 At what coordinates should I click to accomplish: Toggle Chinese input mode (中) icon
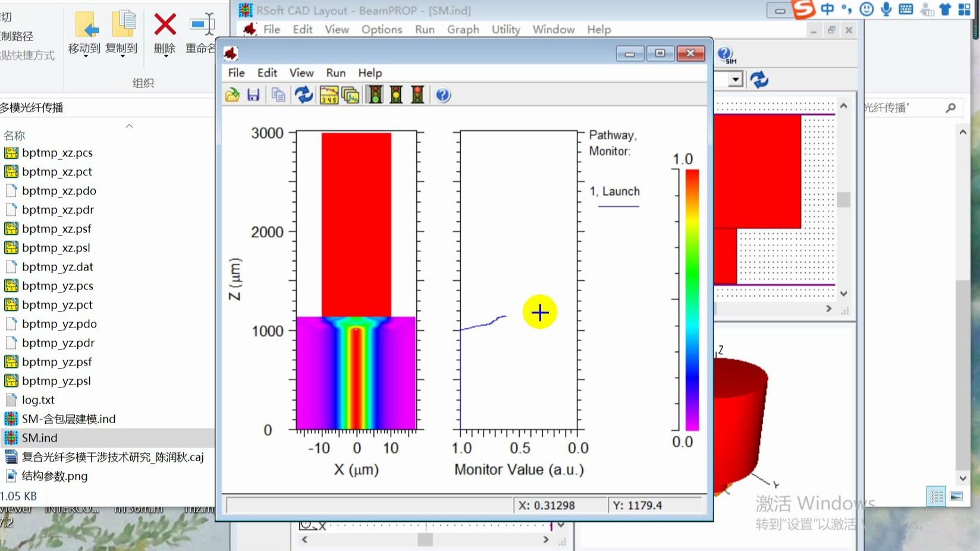[x=827, y=9]
